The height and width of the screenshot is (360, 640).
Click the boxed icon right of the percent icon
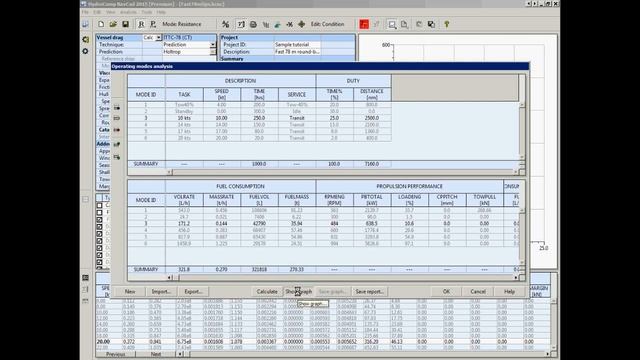click(x=241, y=24)
